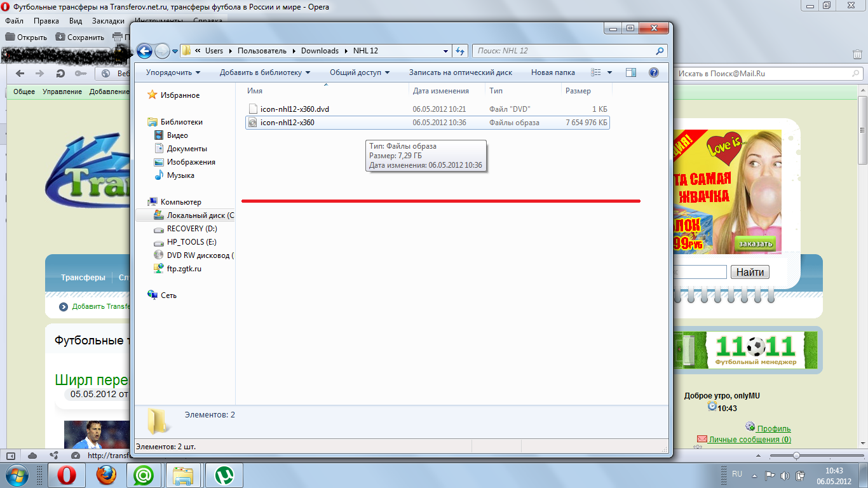Click the change view icon
The height and width of the screenshot is (488, 868).
596,72
